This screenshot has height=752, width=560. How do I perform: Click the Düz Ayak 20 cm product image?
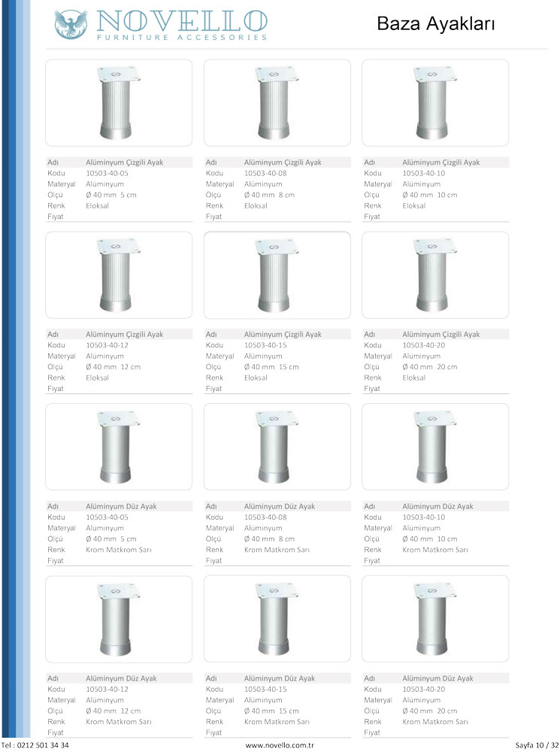click(x=435, y=619)
